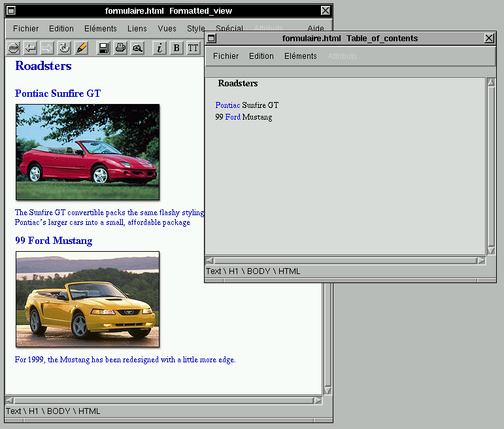Open Fichier menu in Formatted_view window

pyautogui.click(x=26, y=29)
